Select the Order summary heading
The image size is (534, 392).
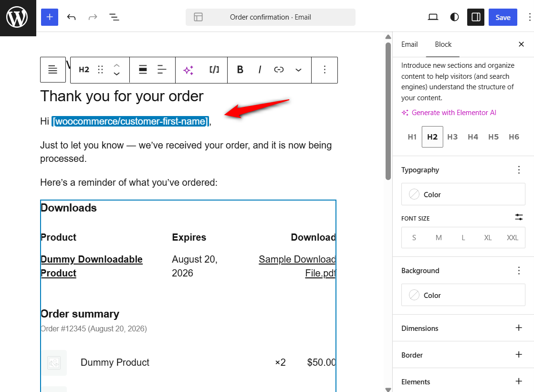(80, 314)
